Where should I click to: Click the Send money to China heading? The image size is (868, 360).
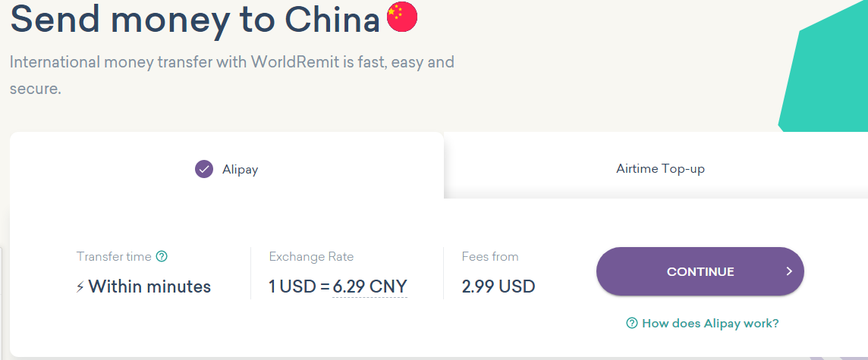pyautogui.click(x=195, y=19)
